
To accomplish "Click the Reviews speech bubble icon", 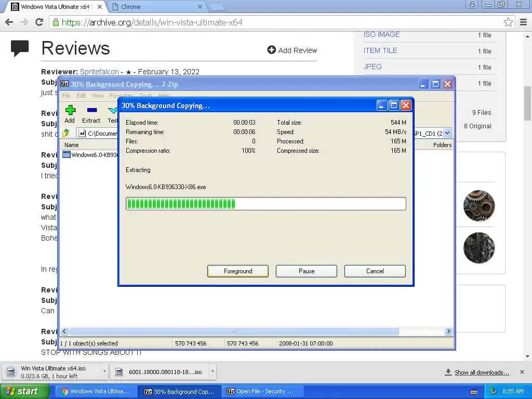I will tap(20, 48).
